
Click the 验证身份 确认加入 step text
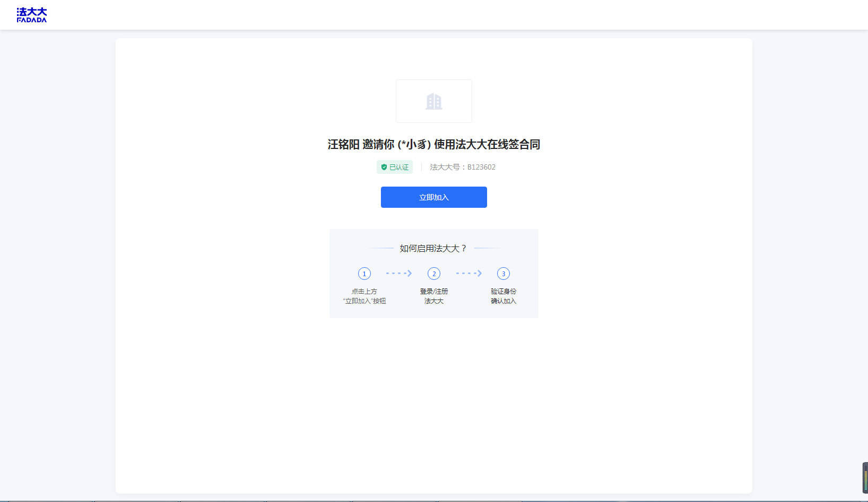[504, 296]
